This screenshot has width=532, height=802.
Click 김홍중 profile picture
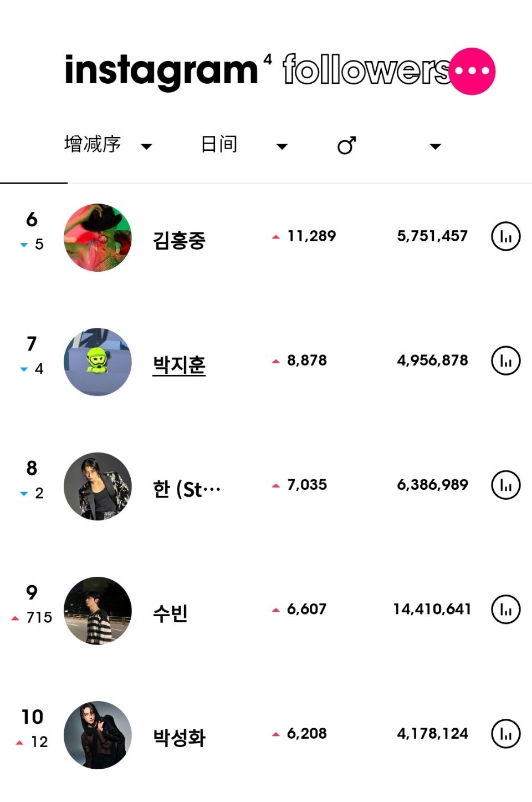[98, 237]
